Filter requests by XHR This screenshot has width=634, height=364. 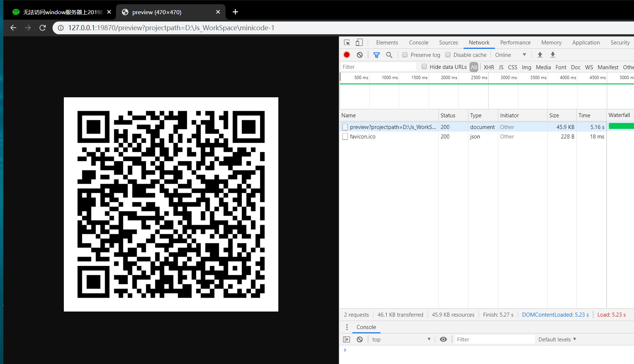(489, 67)
